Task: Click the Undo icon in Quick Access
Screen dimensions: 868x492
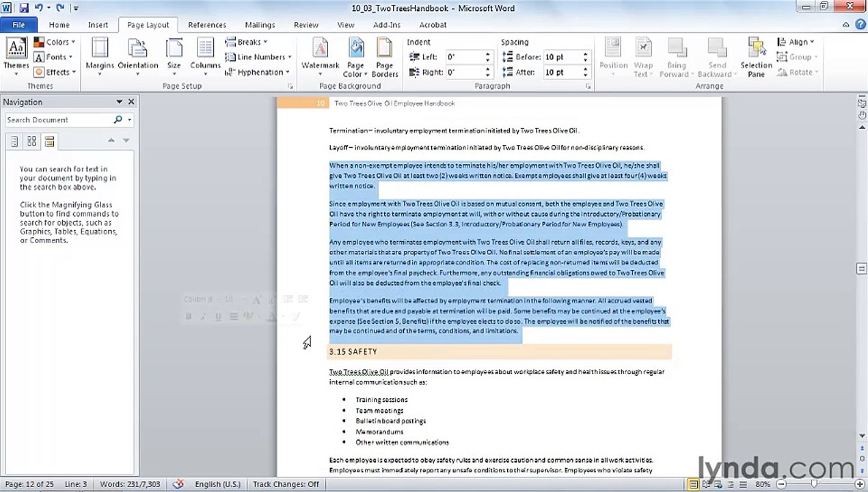Action: [39, 8]
